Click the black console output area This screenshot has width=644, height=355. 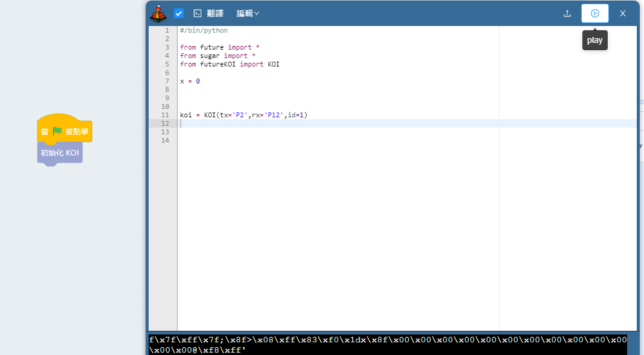click(x=387, y=345)
